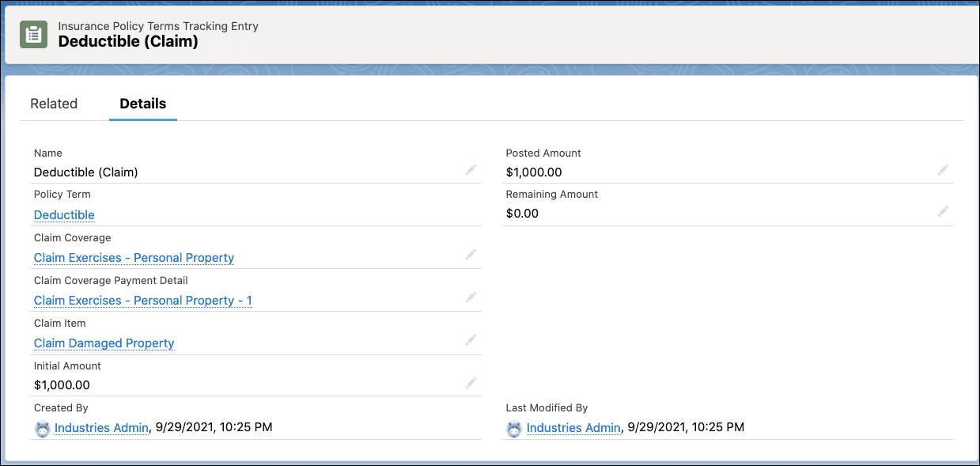Click the pencil to edit Posted Amount
980x466 pixels.
[942, 170]
